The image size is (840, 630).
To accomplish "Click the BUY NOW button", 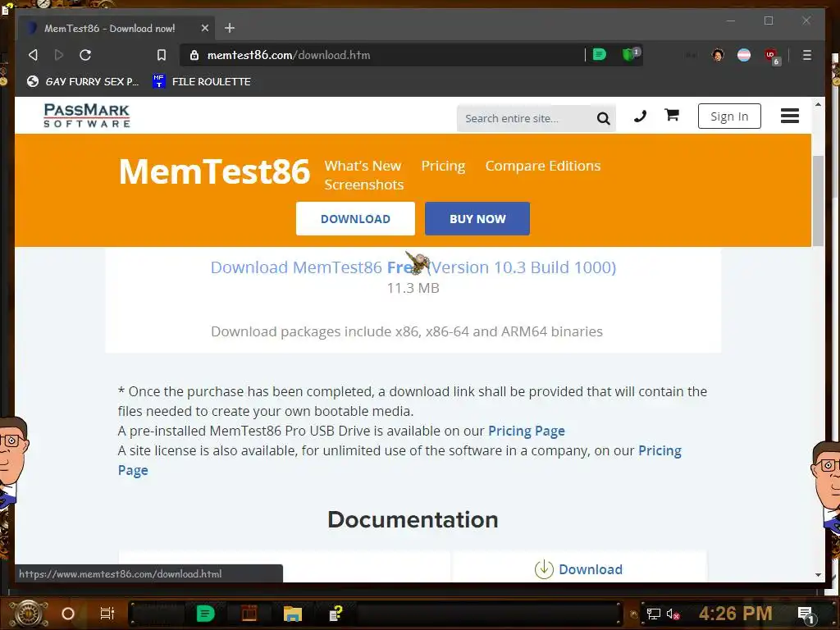I will tap(477, 218).
